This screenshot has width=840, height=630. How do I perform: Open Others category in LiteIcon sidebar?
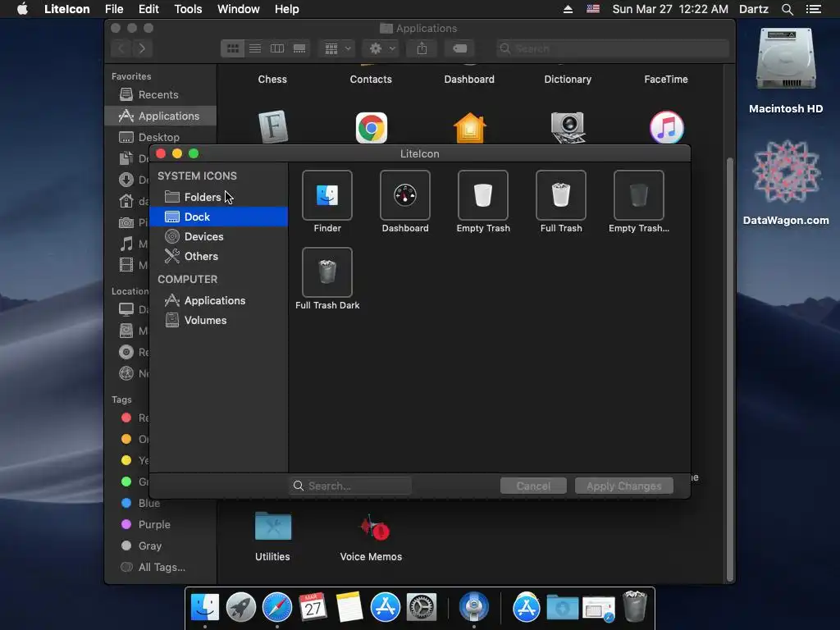pos(218,256)
